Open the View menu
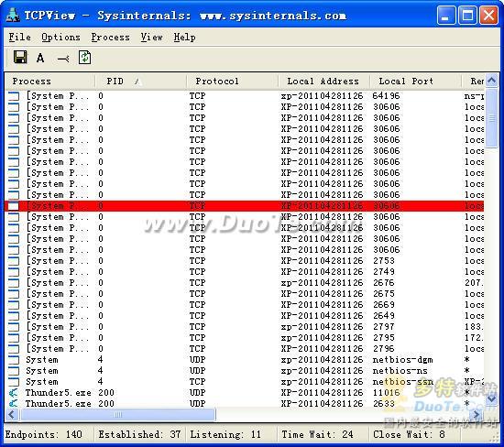Screen dimensions: 504x447 click(x=151, y=38)
